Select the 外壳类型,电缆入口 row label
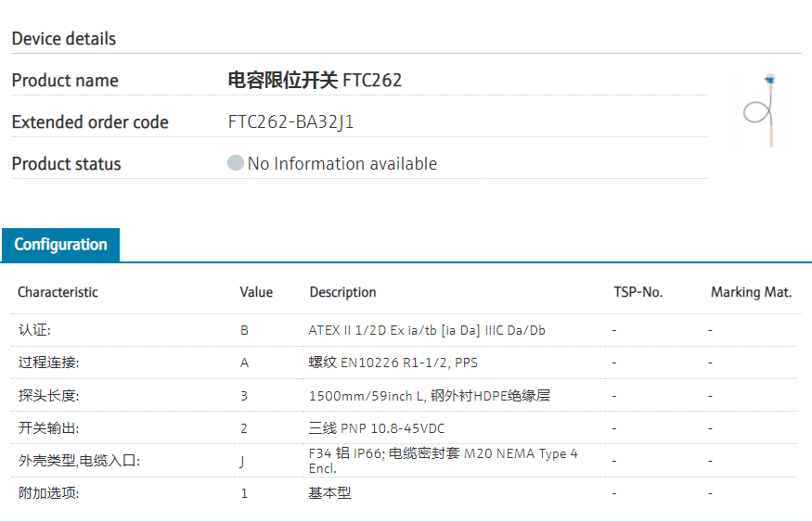 pyautogui.click(x=79, y=461)
